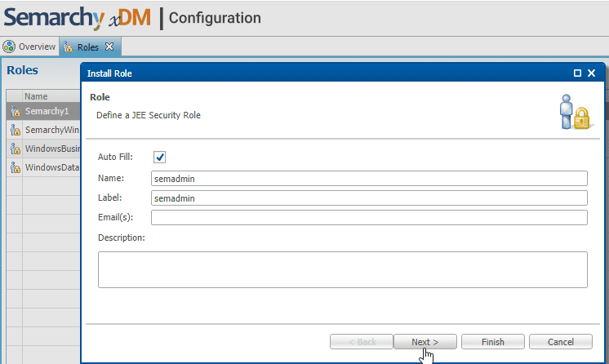Click the SemarchyWin role row icon
The width and height of the screenshot is (609, 364).
pyautogui.click(x=15, y=130)
